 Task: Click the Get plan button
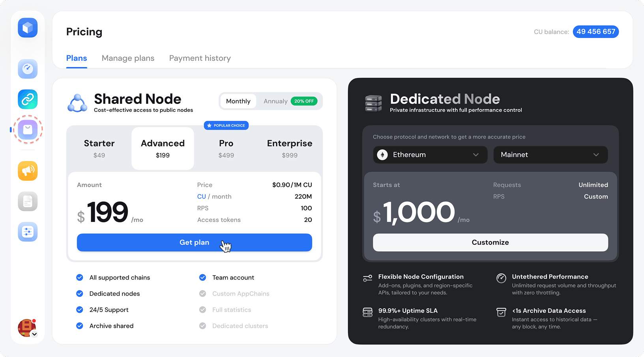click(195, 242)
